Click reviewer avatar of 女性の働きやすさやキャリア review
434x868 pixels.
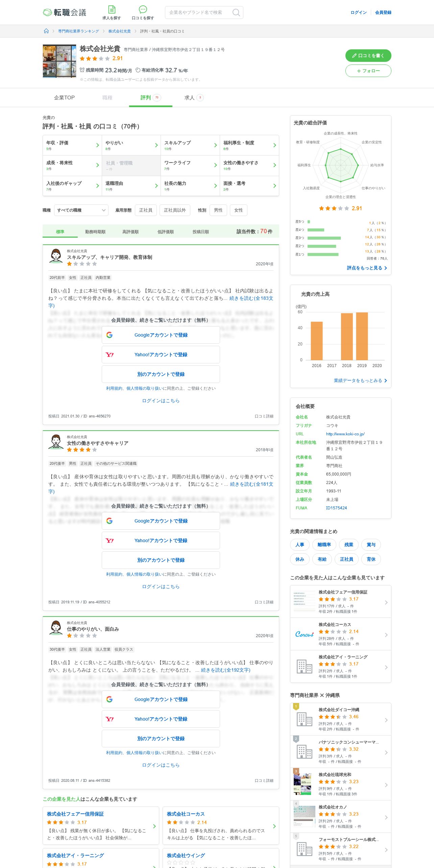click(x=56, y=442)
